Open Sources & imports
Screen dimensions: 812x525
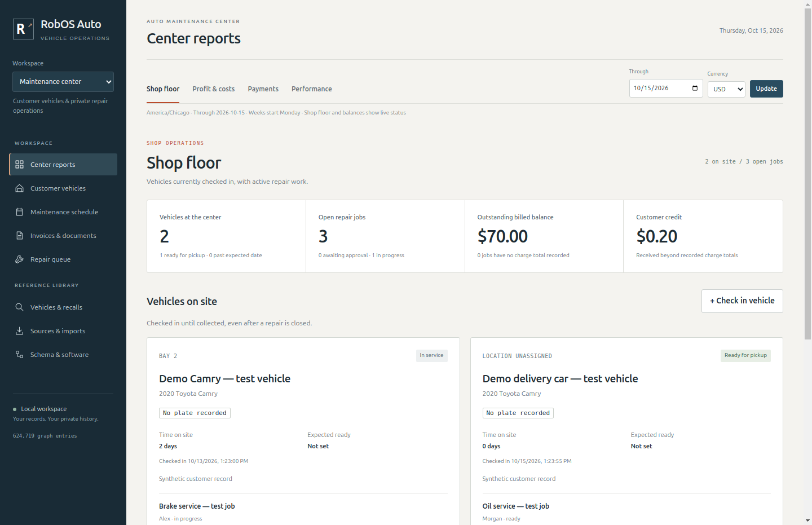coord(63,331)
